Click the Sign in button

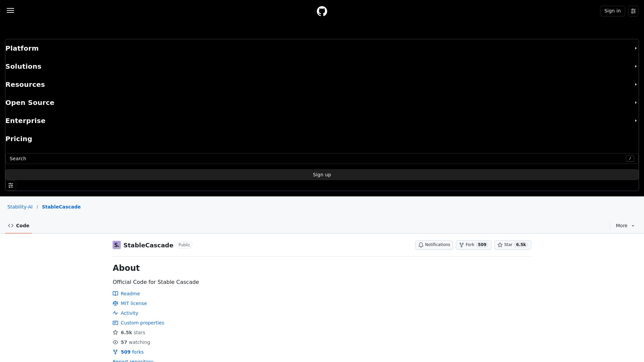(612, 11)
